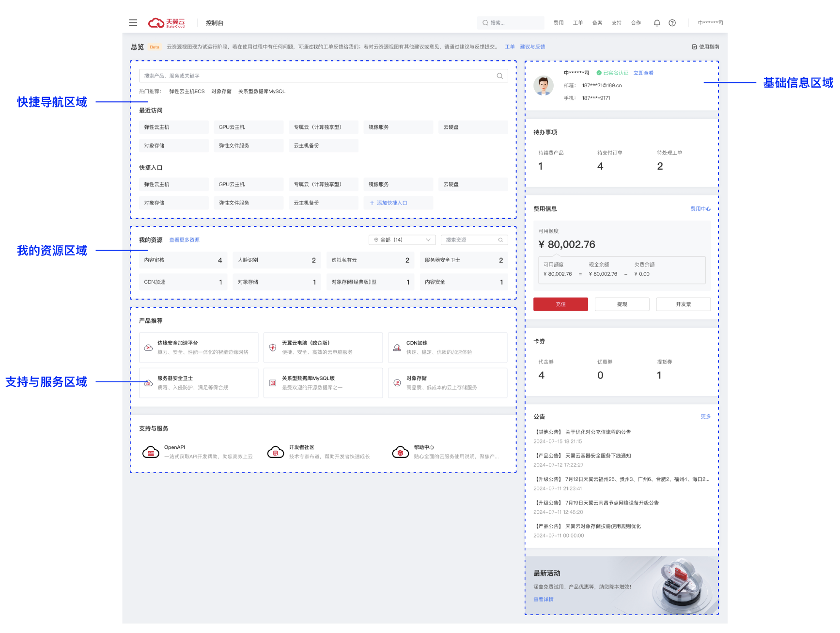This screenshot has width=840, height=633.
Task: Open the 支持 top menu
Action: click(x=617, y=23)
